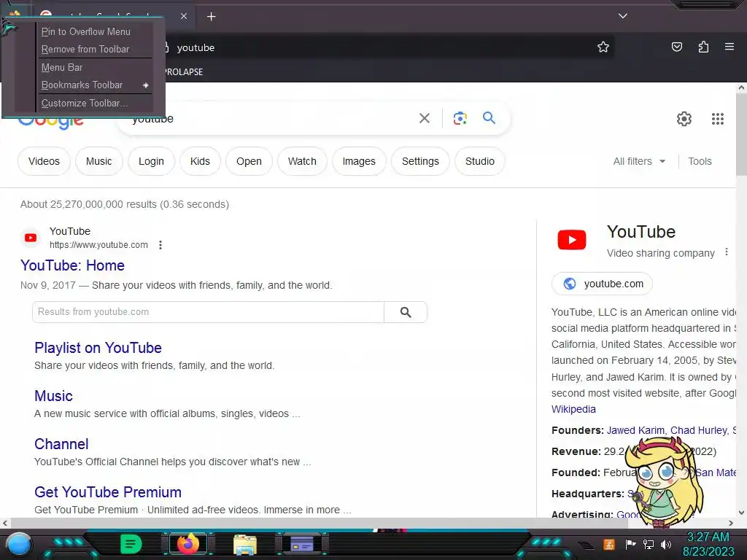Click YouTube logo in knowledge panel
This screenshot has height=560, width=747.
click(572, 239)
